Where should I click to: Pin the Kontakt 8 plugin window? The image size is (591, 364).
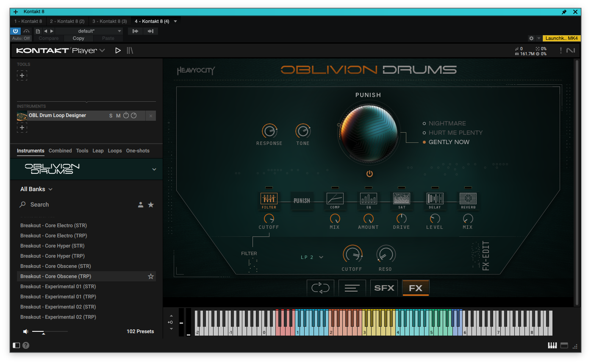[564, 12]
